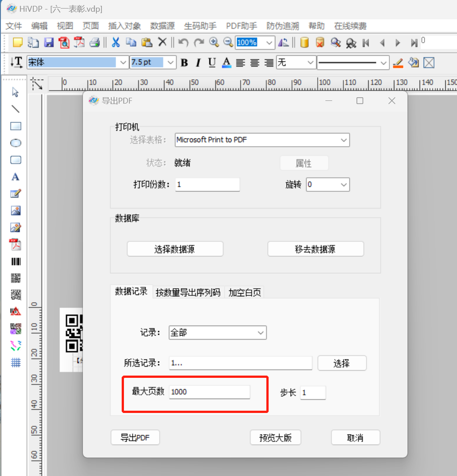
Task: Click the 预览大版 button
Action: pos(275,437)
